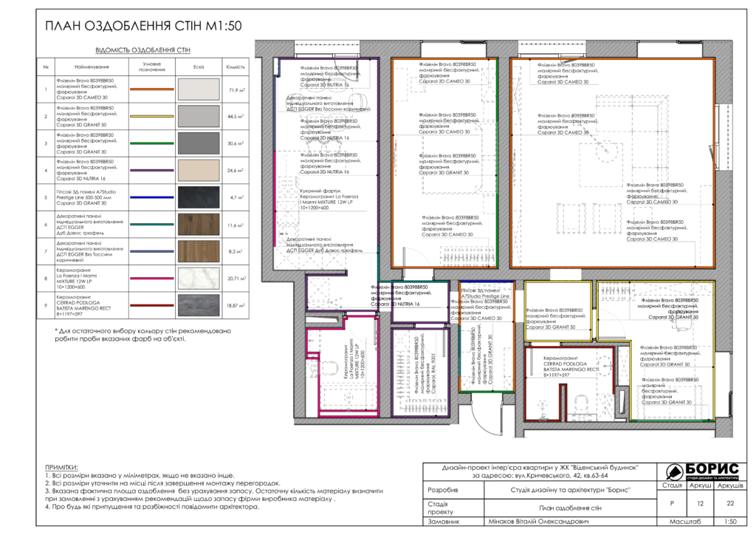Select the dark gypsum 3D panel sample

coord(198,197)
